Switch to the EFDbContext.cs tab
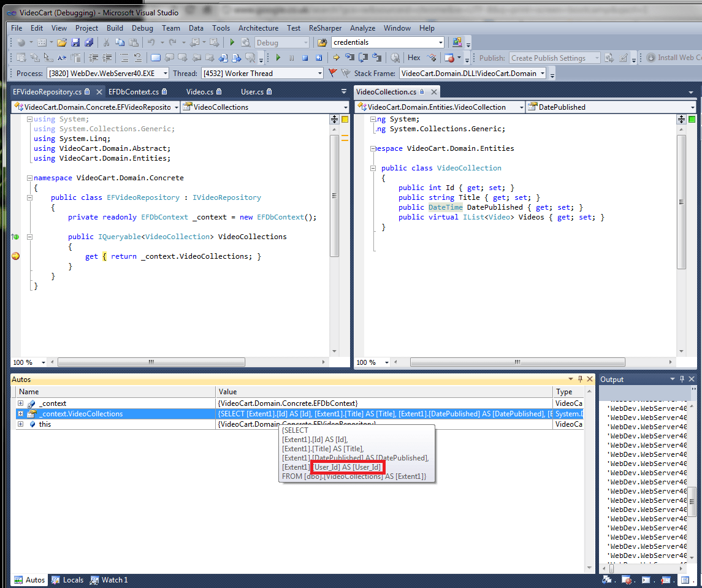The height and width of the screenshot is (588, 702). 133,92
